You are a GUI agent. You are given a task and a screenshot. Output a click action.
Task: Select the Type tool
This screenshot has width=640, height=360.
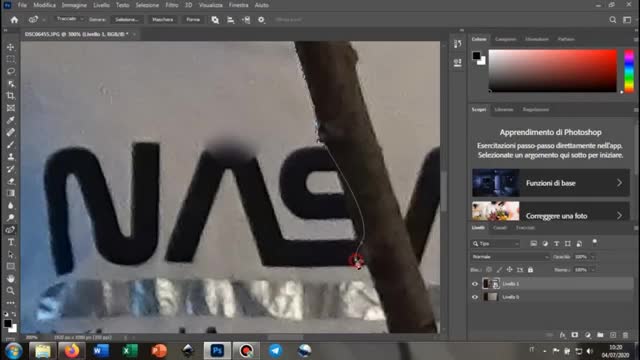tap(11, 242)
